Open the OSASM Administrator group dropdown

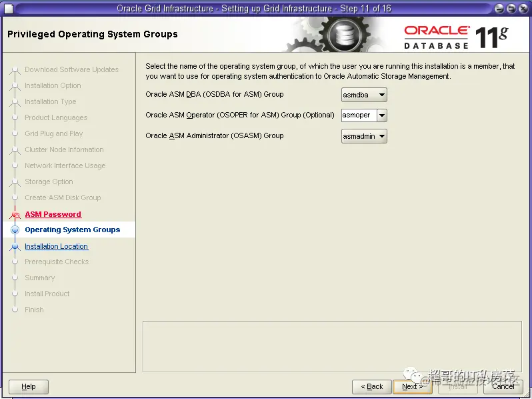364,136
